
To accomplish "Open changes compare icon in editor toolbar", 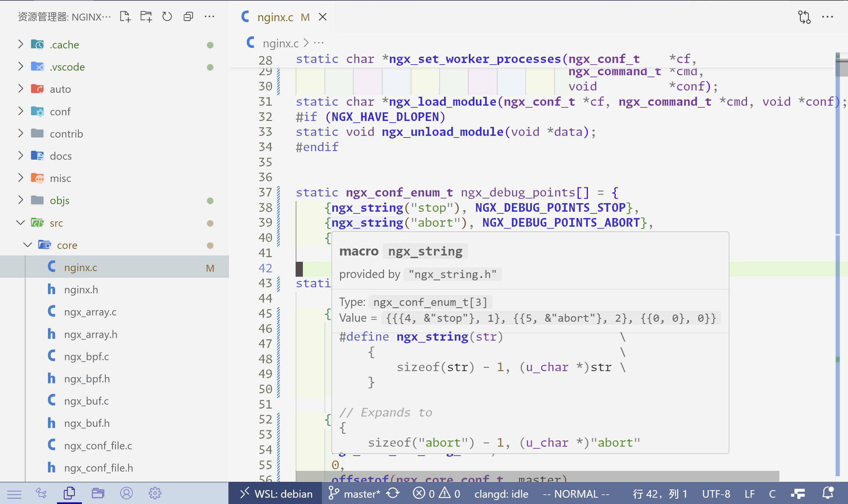I will (804, 17).
